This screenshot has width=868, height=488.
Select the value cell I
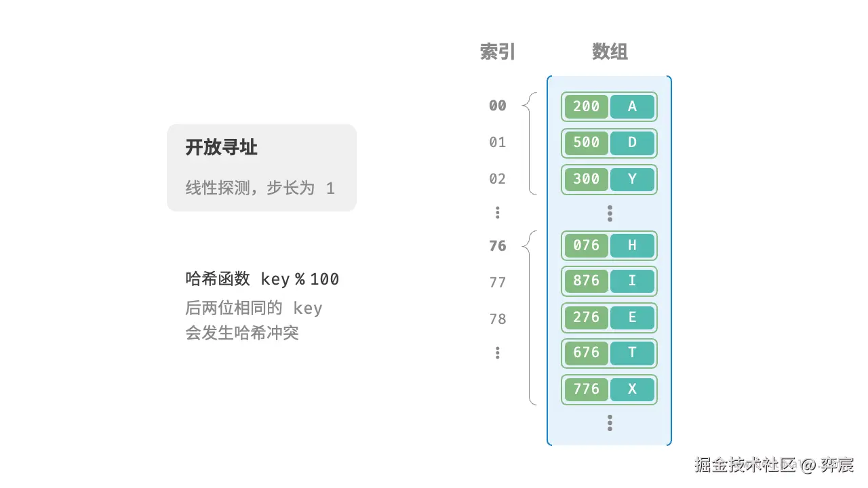point(632,281)
